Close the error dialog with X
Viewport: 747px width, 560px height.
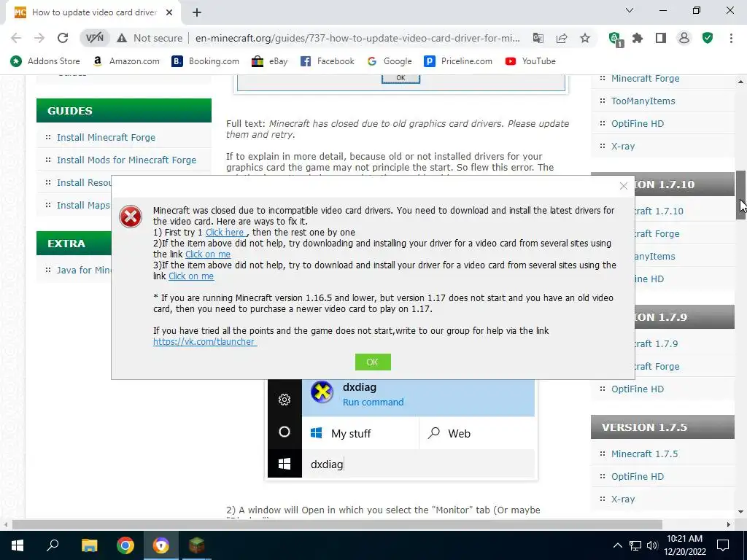tap(623, 186)
